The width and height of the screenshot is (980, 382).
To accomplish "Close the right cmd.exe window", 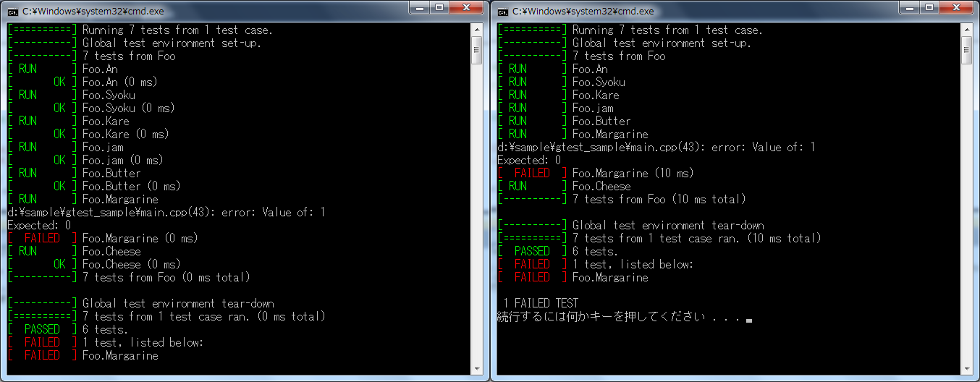I will pyautogui.click(x=956, y=7).
